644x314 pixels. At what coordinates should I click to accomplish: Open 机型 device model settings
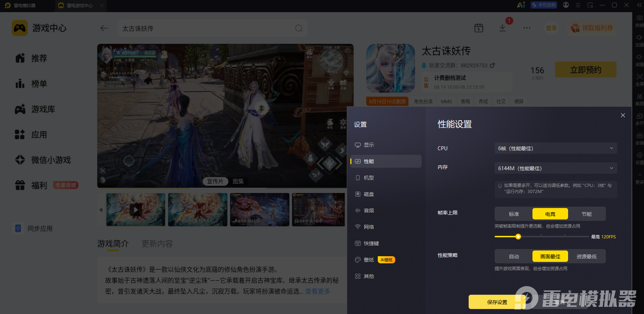click(386, 178)
